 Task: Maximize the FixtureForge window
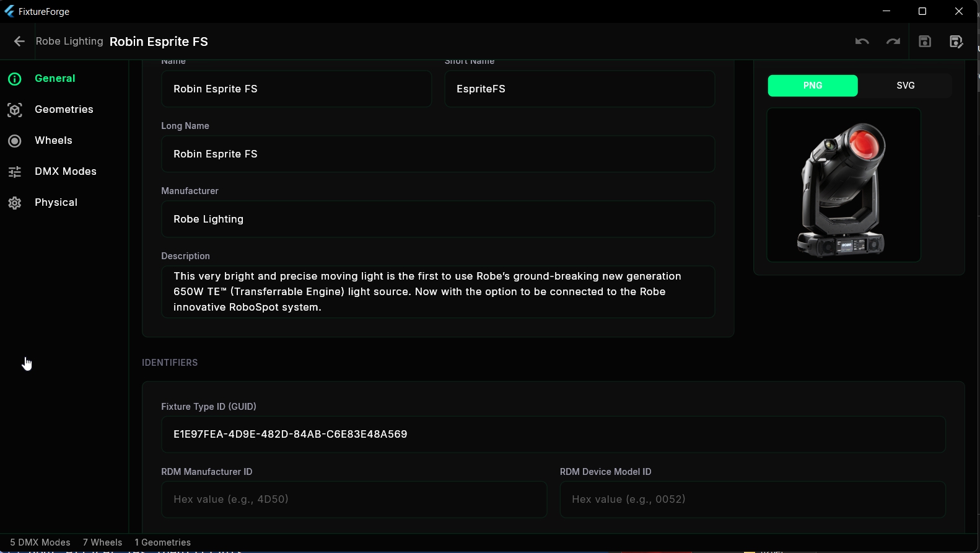tap(922, 11)
